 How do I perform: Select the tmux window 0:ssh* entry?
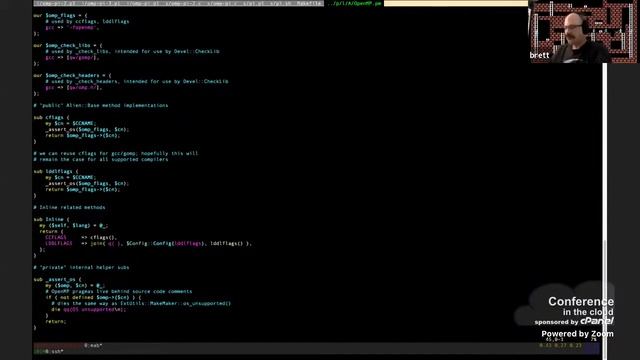(x=54, y=351)
